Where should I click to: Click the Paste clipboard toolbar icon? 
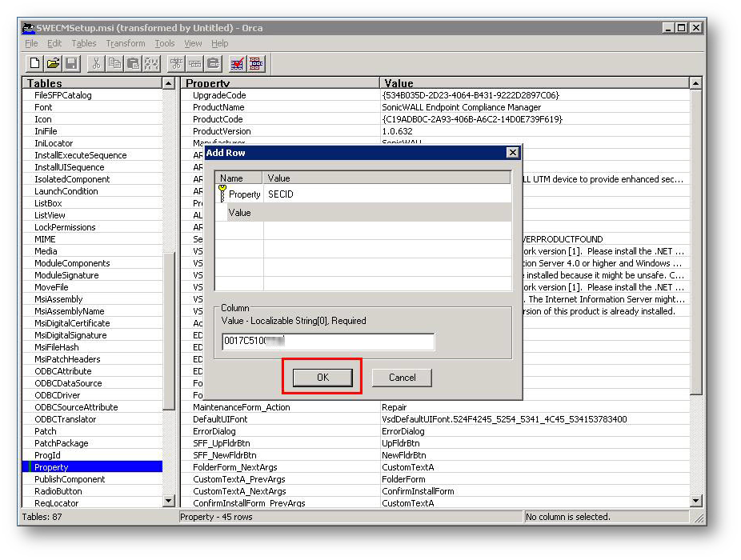click(133, 63)
